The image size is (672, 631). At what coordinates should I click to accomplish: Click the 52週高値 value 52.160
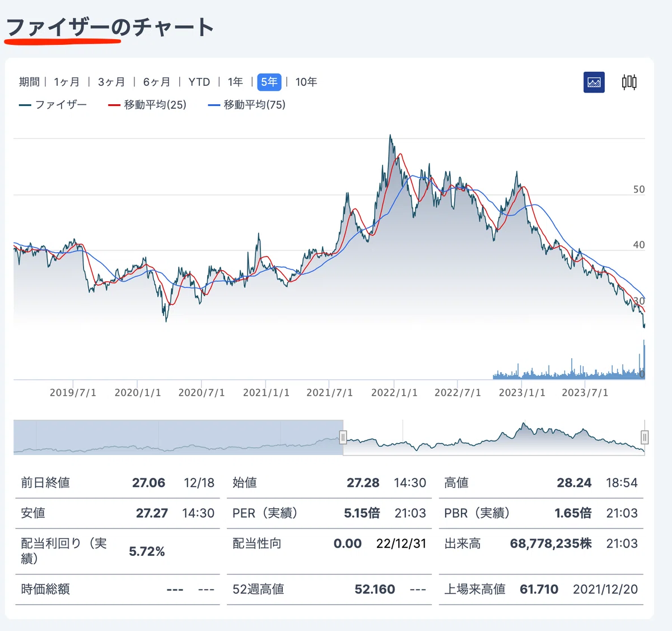375,590
